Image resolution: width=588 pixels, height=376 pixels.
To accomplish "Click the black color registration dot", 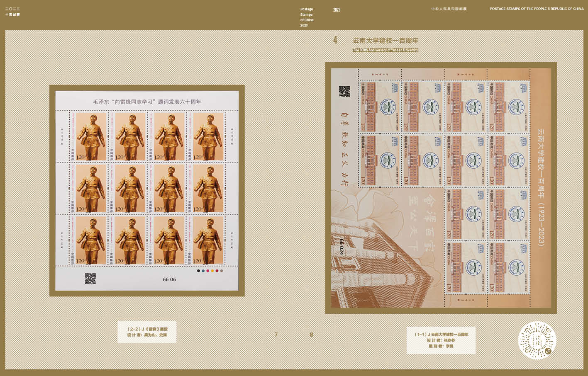I will [x=198, y=271].
